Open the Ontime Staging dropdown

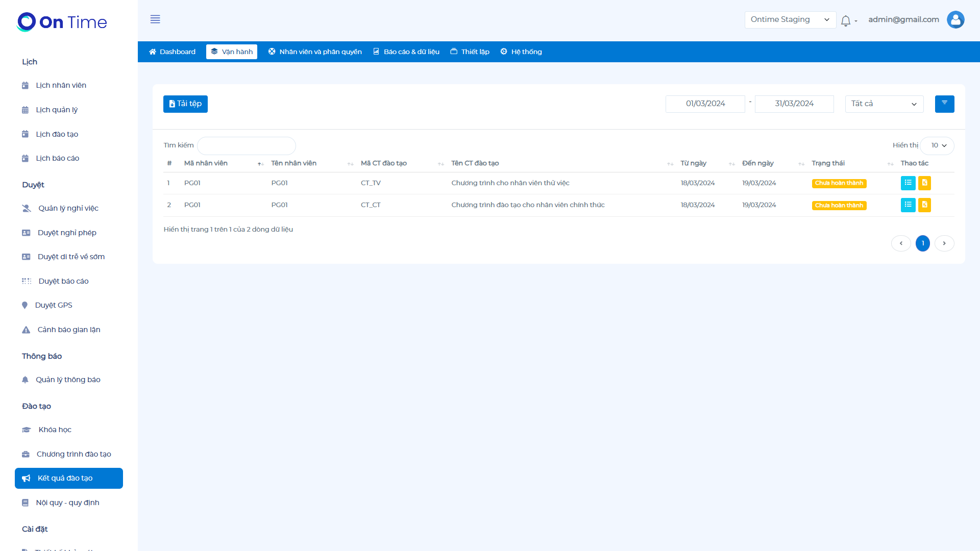(790, 20)
